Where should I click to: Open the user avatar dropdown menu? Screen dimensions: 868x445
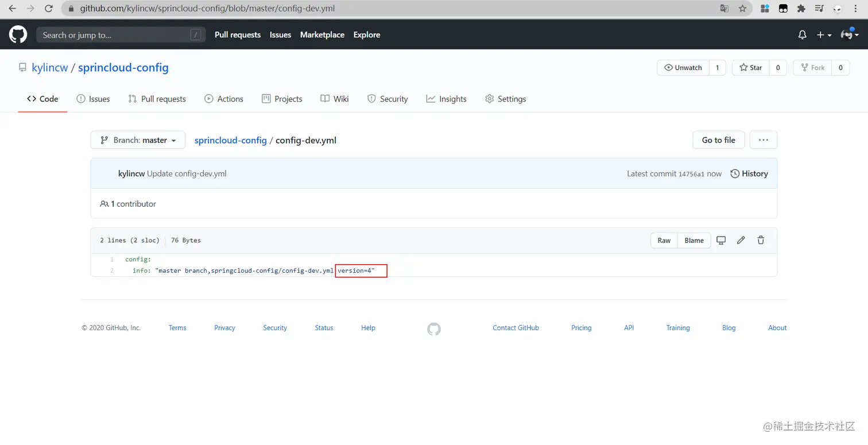[850, 34]
